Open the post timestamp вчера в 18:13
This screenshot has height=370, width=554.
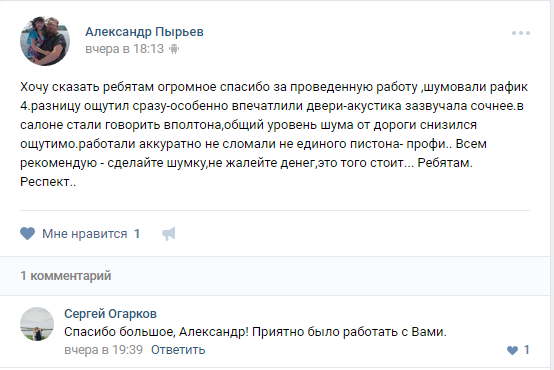pyautogui.click(x=124, y=49)
